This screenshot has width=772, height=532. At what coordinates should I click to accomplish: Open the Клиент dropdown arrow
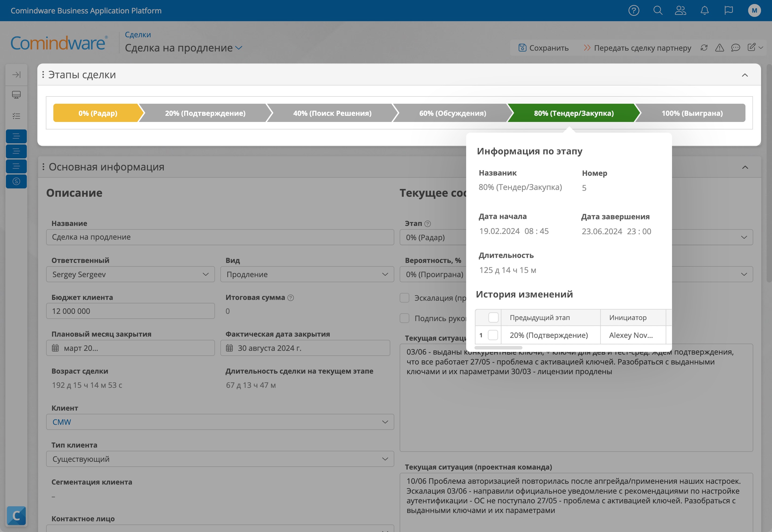tap(385, 422)
